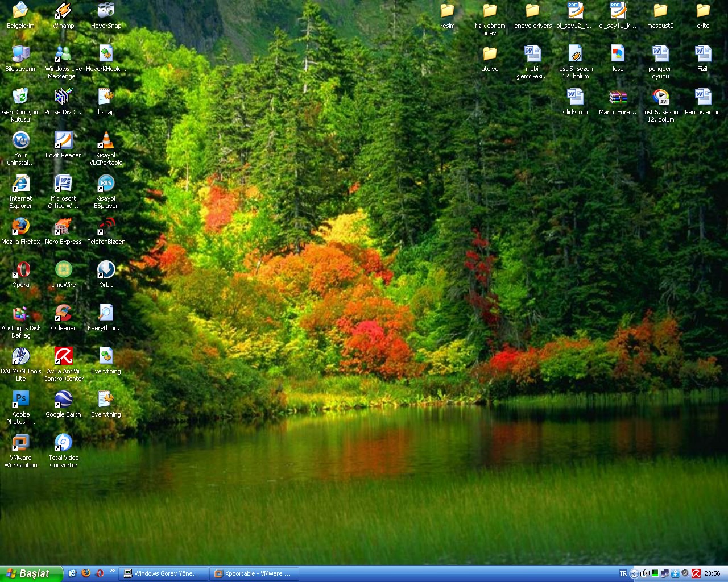This screenshot has width=728, height=582.
Task: Switch to Windows Görev Yöneticisi taskbar button
Action: (x=163, y=573)
